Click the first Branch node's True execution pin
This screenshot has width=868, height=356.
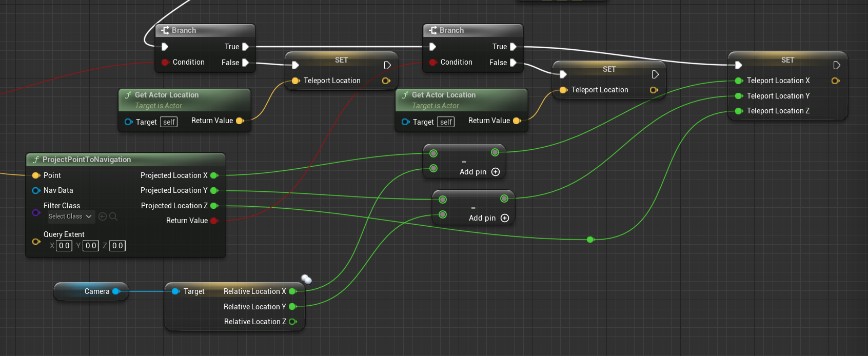pos(246,47)
